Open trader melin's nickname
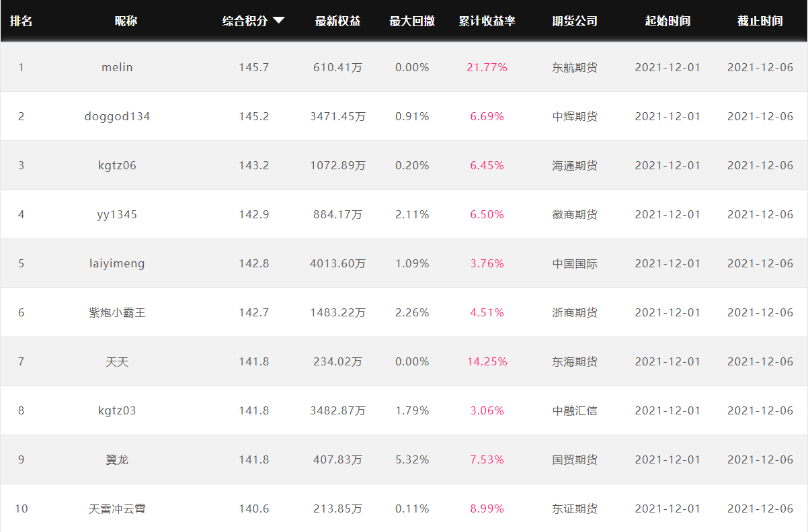808x532 pixels. [117, 67]
